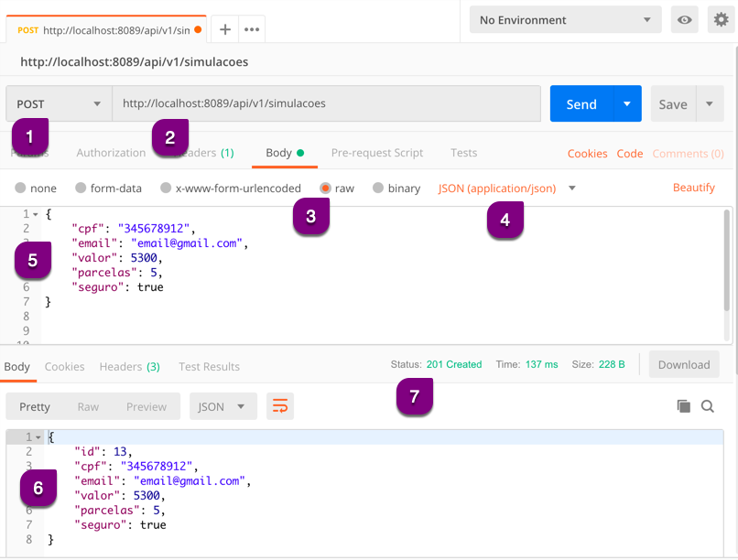Image resolution: width=738 pixels, height=560 pixels.
Task: Click the Download response button
Action: click(x=684, y=364)
